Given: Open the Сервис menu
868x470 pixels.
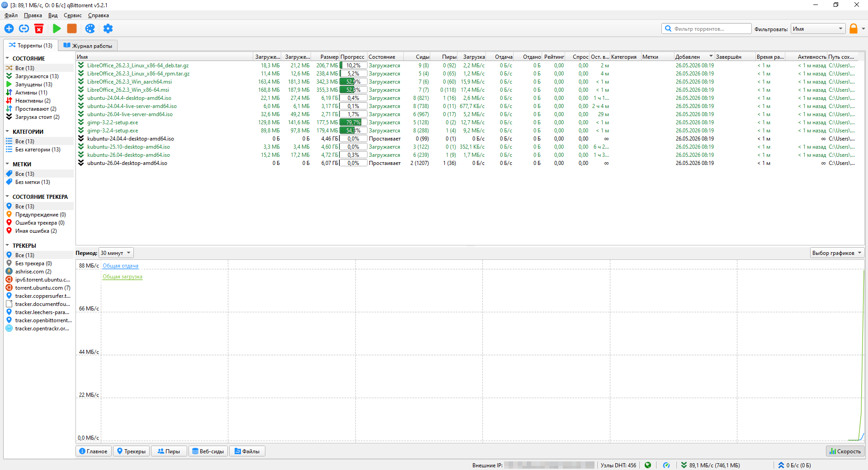Looking at the screenshot, I should [x=73, y=15].
